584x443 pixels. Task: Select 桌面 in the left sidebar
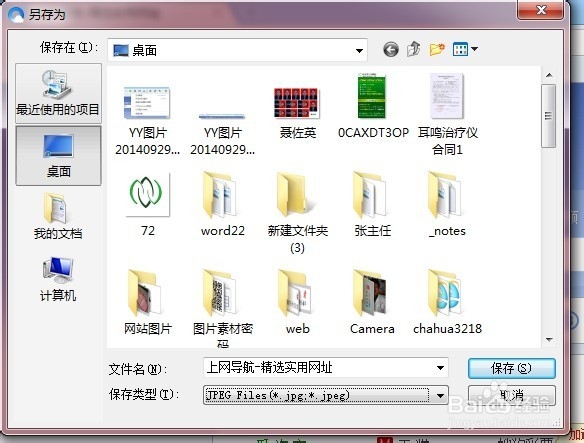(58, 156)
